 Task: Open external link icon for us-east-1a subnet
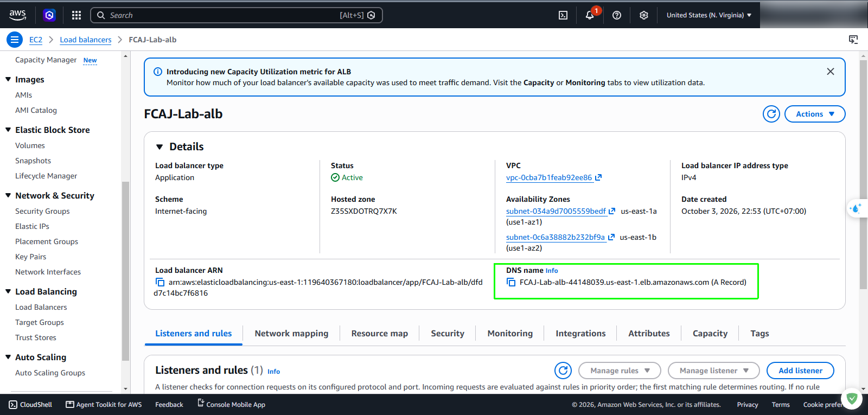(612, 211)
